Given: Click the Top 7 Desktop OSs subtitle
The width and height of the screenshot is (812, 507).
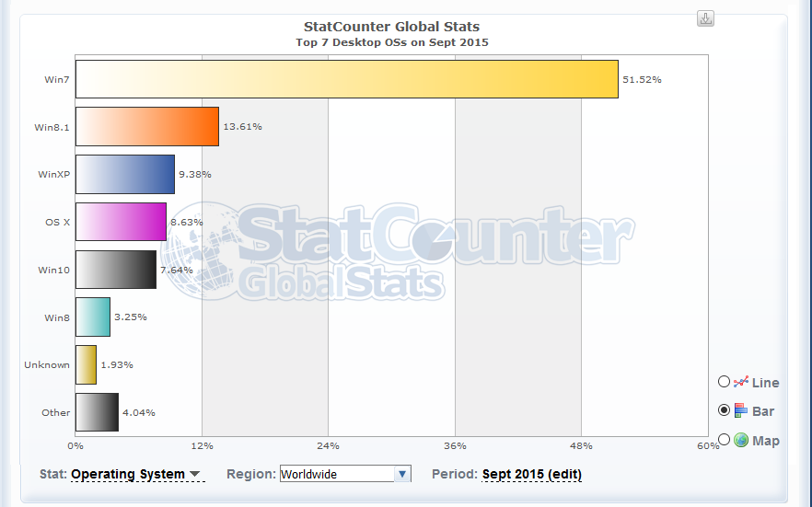Looking at the screenshot, I should point(392,42).
